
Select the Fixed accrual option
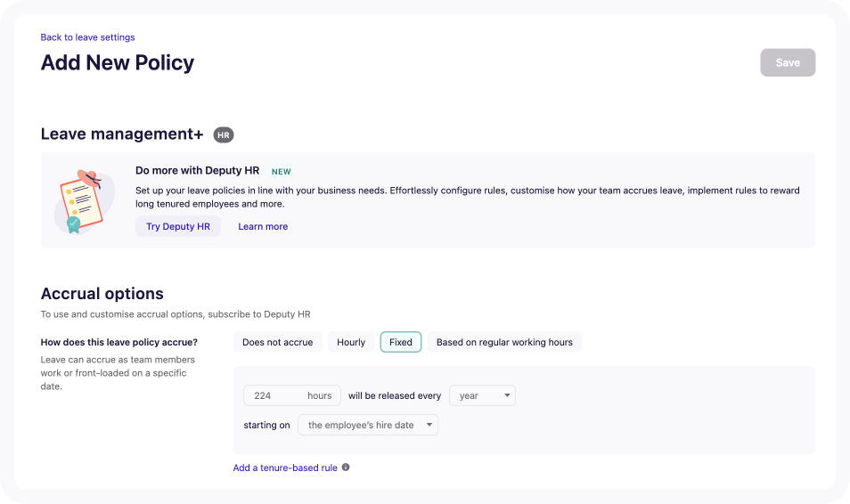coord(401,342)
